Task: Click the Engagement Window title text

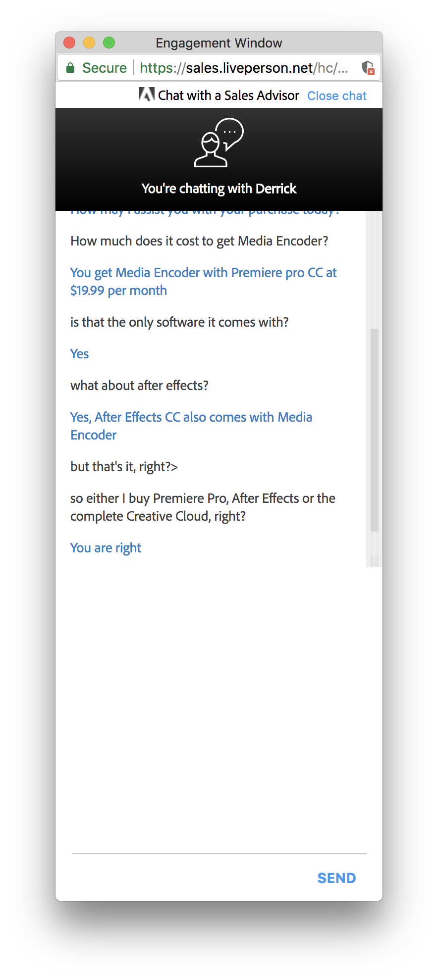Action: [x=219, y=43]
